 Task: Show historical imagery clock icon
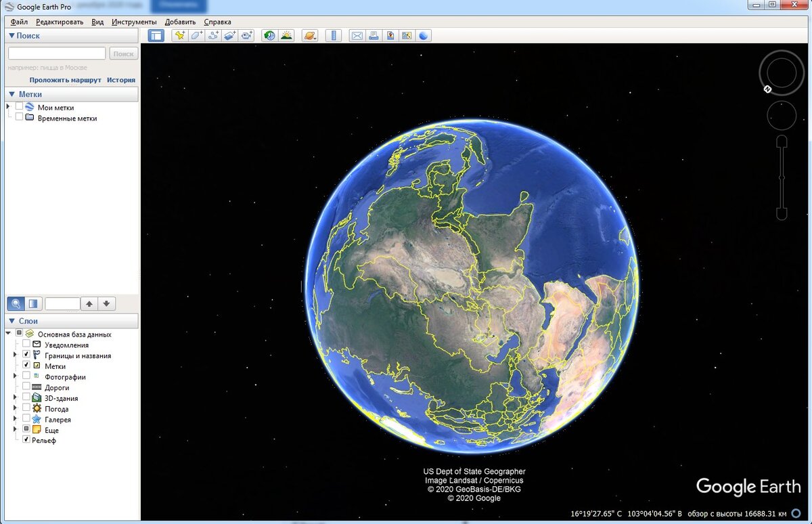[x=269, y=35]
